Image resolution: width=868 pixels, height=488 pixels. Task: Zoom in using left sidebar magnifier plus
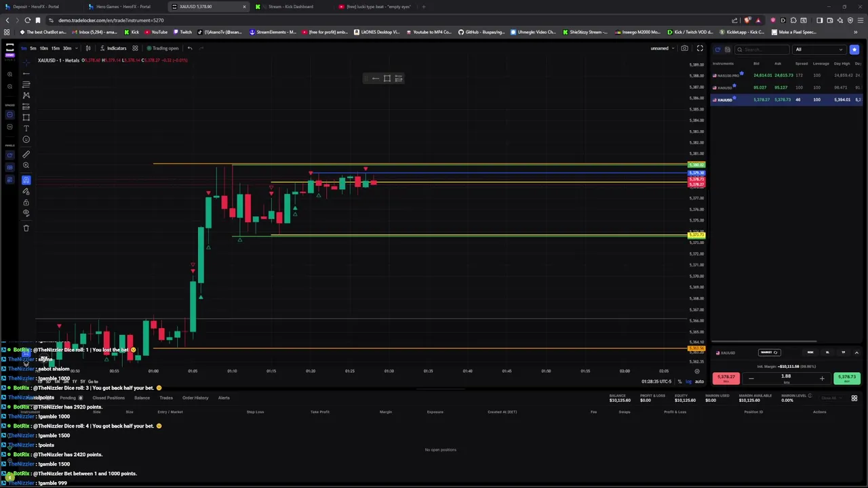[9, 74]
